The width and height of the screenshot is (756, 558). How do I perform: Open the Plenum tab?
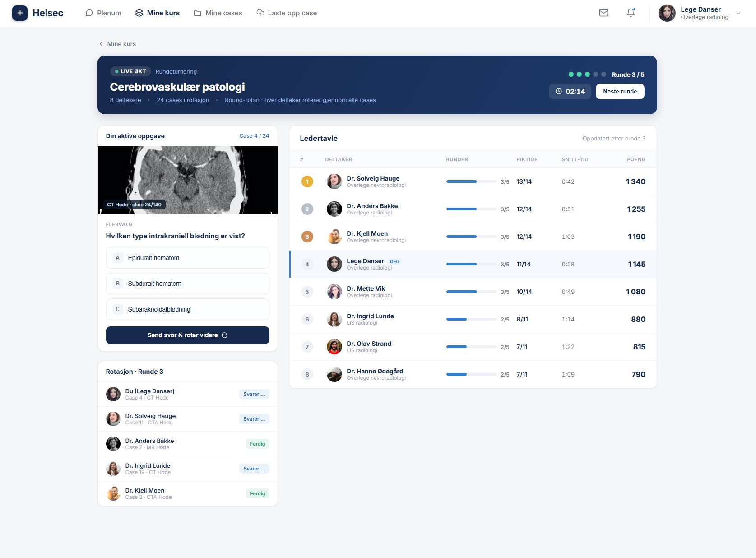(x=103, y=13)
